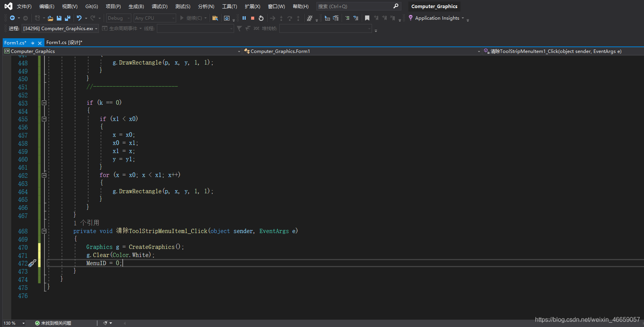Open the 编辑(E) menu
Image resolution: width=644 pixels, height=327 pixels.
click(47, 7)
